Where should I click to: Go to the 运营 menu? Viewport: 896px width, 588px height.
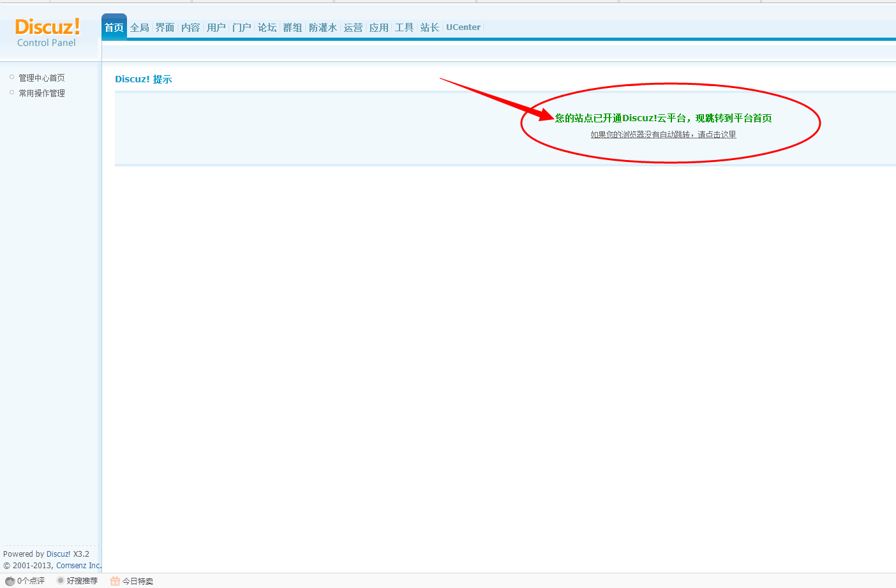pos(354,27)
